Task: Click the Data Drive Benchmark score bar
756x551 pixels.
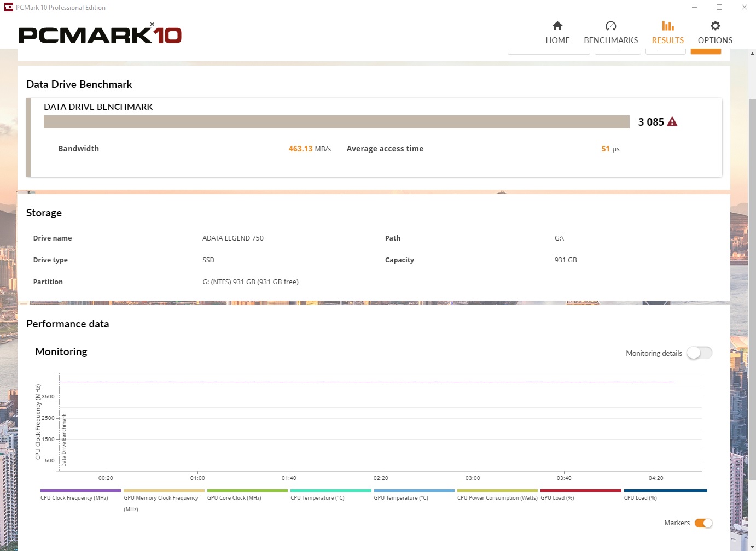Action: (x=336, y=122)
